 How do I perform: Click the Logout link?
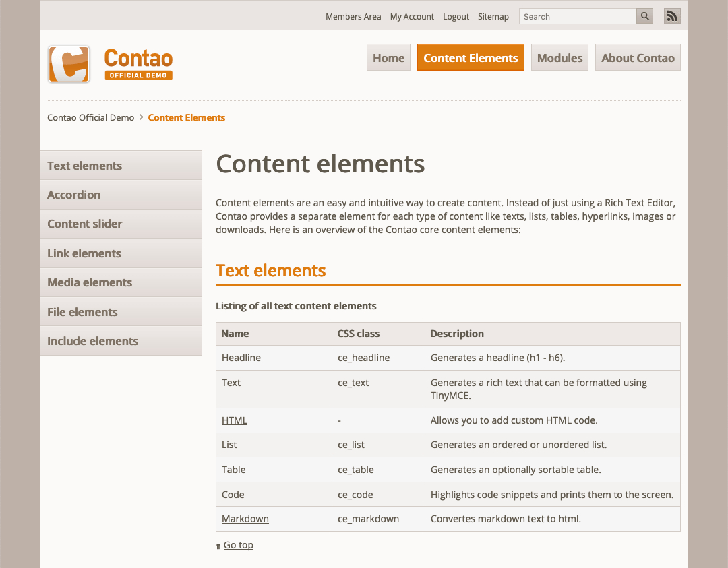click(x=456, y=17)
